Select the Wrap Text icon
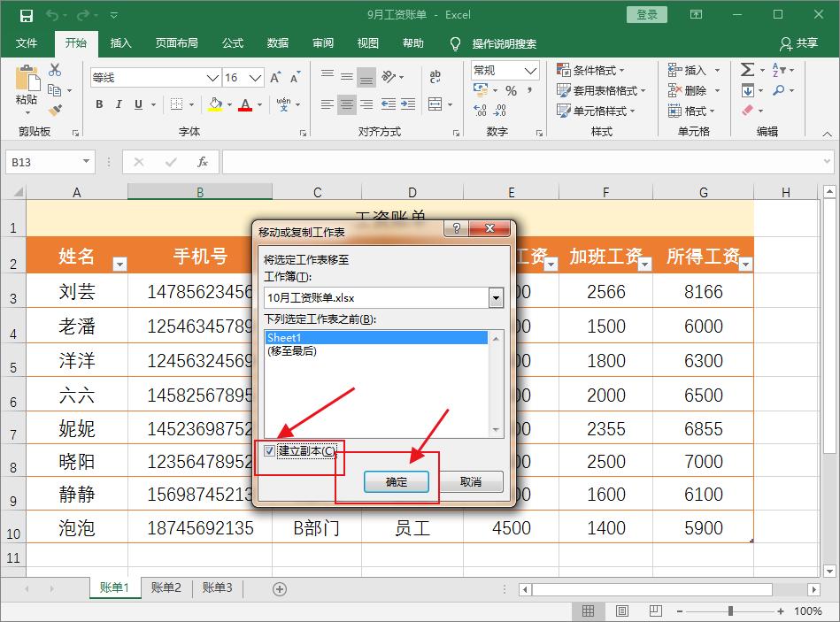This screenshot has height=622, width=840. pos(435,77)
